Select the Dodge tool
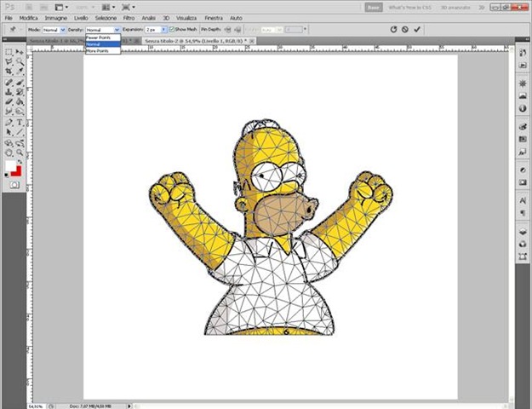Screen dimensions: 532x409 pyautogui.click(x=20, y=111)
